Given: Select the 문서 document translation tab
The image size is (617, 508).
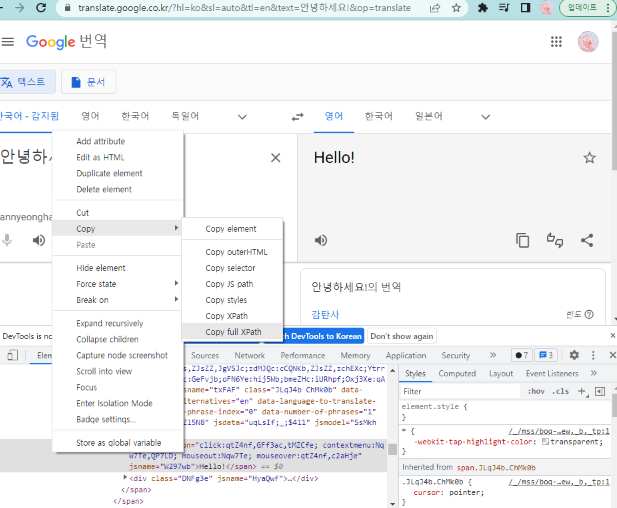Looking at the screenshot, I should [x=89, y=82].
